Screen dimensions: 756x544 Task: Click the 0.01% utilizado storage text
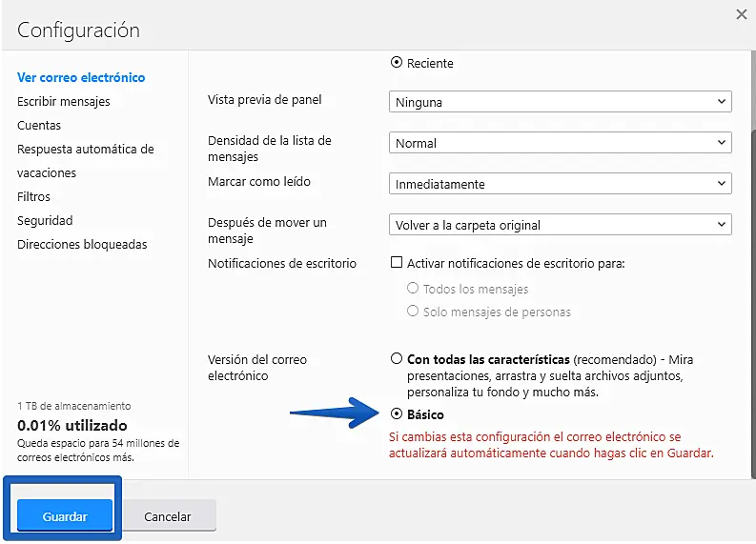72,426
